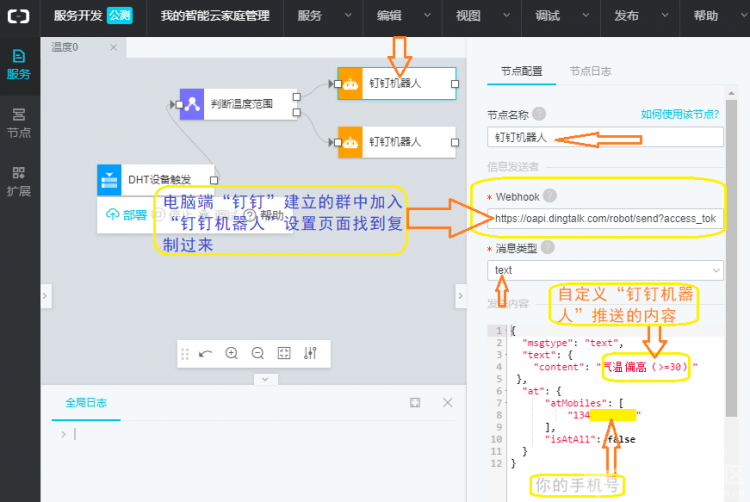Maximize the 全局日志 log panel

click(415, 403)
